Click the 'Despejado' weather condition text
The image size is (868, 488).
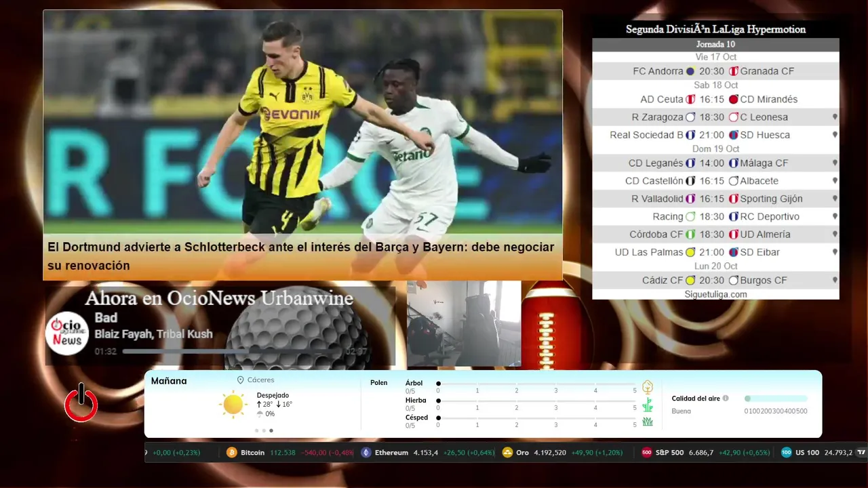(273, 395)
